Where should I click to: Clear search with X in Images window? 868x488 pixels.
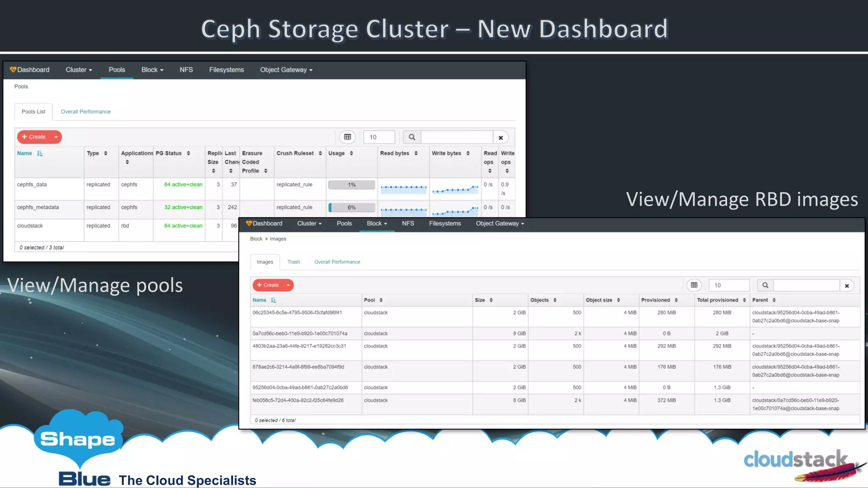(x=847, y=286)
